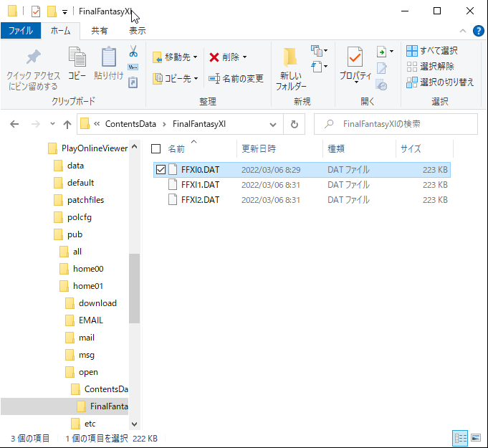Viewport: 488px width, 448px height.
Task: Click Select none (選択解除)
Action: [x=430, y=67]
